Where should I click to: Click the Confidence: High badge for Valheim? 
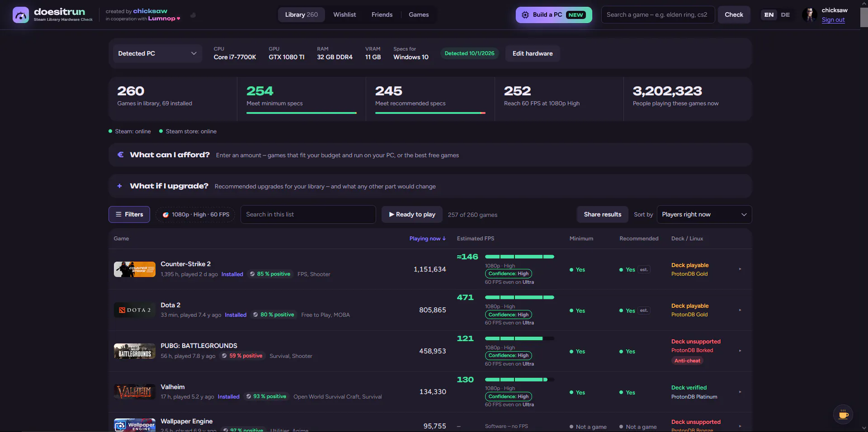tap(508, 396)
